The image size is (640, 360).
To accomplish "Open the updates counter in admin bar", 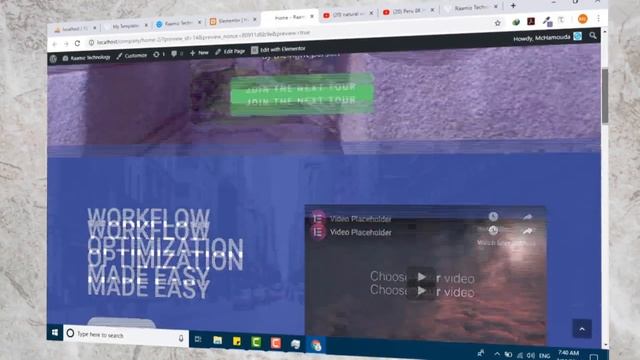I will (159, 54).
